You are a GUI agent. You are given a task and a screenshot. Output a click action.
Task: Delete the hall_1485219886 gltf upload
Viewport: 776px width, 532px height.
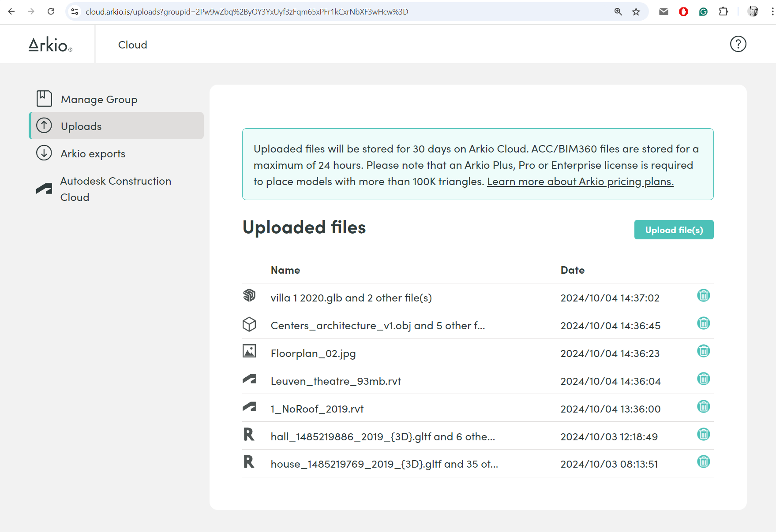(703, 434)
